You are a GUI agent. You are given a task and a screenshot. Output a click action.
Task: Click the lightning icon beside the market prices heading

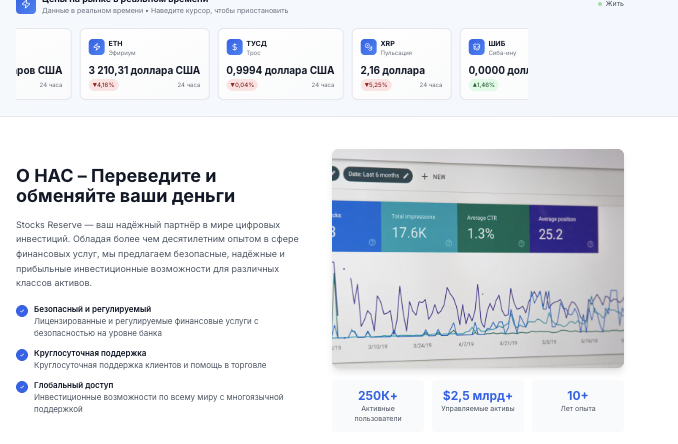[x=26, y=5]
